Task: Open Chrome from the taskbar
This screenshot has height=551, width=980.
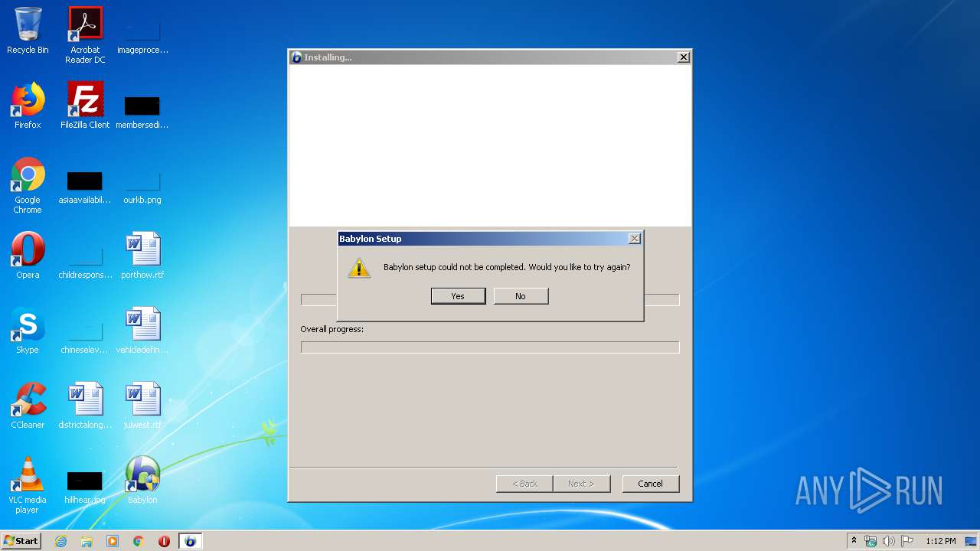Action: click(x=139, y=541)
